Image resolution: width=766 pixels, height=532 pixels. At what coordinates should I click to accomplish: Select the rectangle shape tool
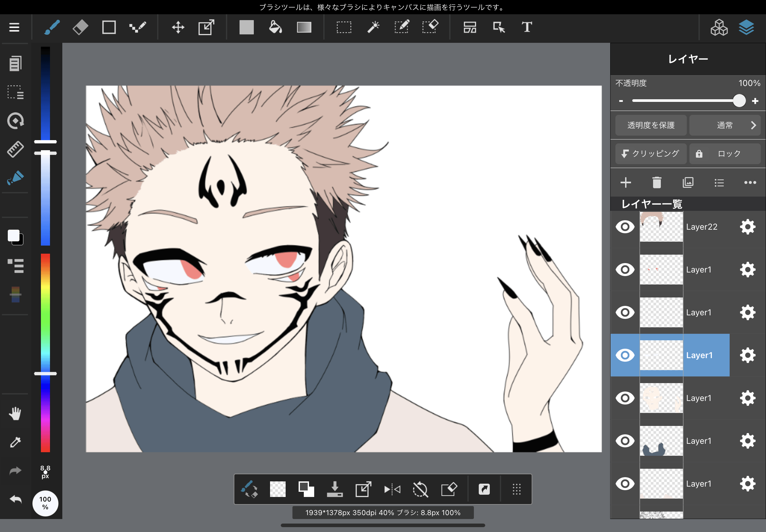point(109,27)
